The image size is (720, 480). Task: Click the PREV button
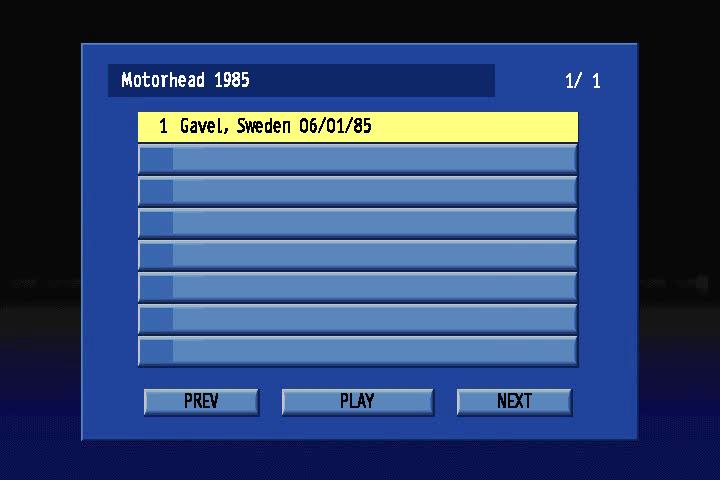(x=202, y=402)
